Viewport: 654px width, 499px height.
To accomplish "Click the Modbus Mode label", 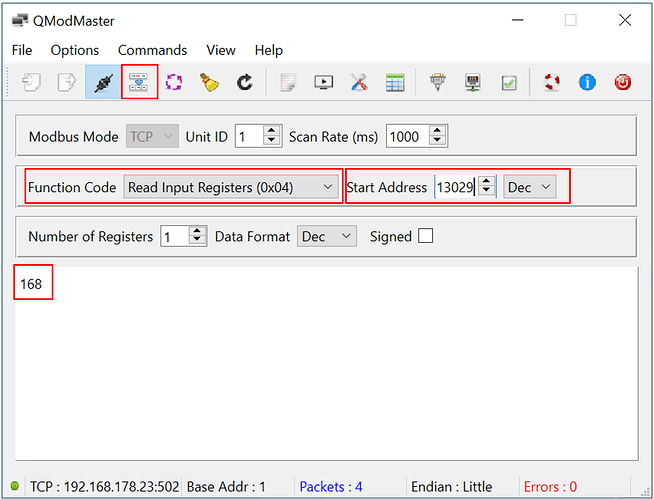I will pos(73,136).
